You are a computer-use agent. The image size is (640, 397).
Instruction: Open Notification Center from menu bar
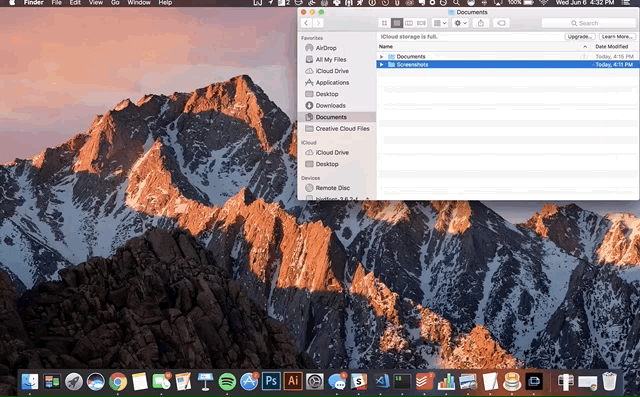point(626,2)
